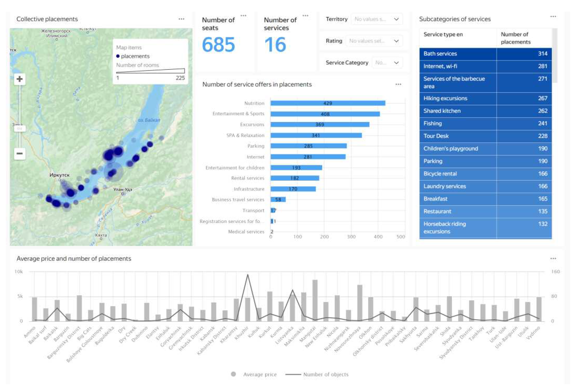Open service offers chart three-dot menu

398,84
